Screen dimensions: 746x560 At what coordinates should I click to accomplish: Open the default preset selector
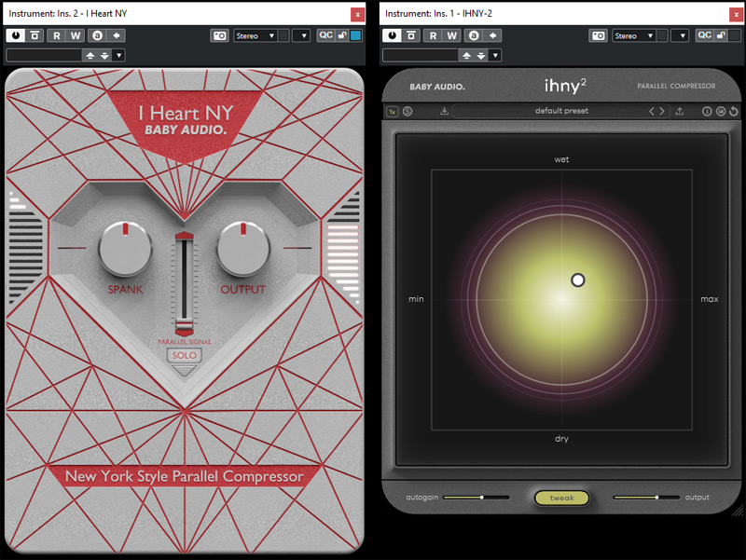561,111
